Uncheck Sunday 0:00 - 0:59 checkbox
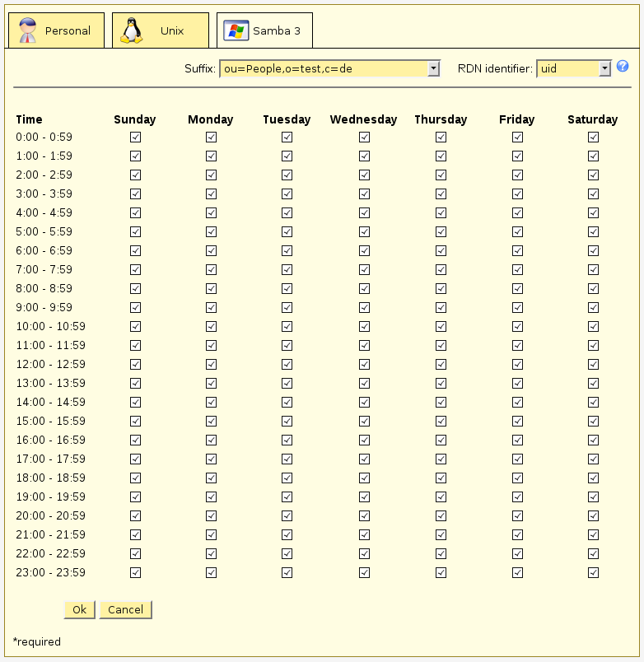Image resolution: width=644 pixels, height=662 pixels. pos(136,138)
